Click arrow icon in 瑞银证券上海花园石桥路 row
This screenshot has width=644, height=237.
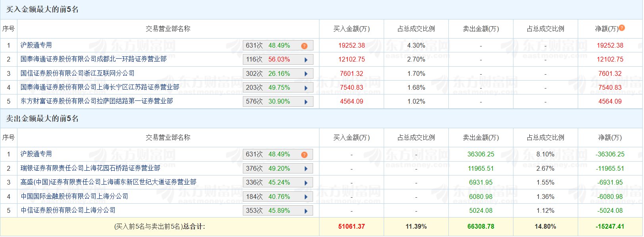pos(306,169)
